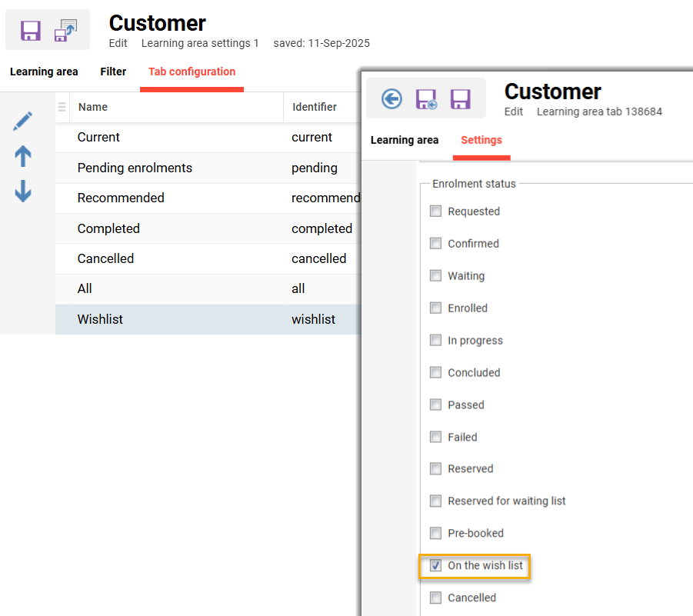Image resolution: width=693 pixels, height=616 pixels.
Task: Click the save-and-add icon in the dialog
Action: tap(426, 98)
